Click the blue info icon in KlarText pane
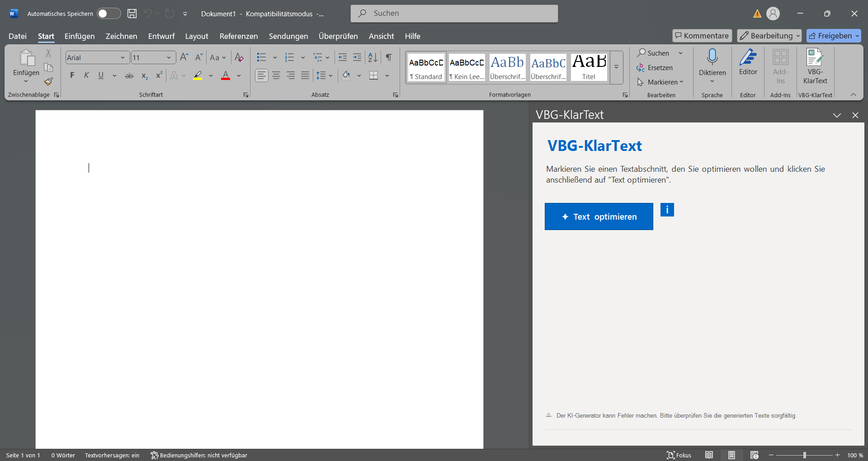The image size is (868, 461). (x=667, y=210)
